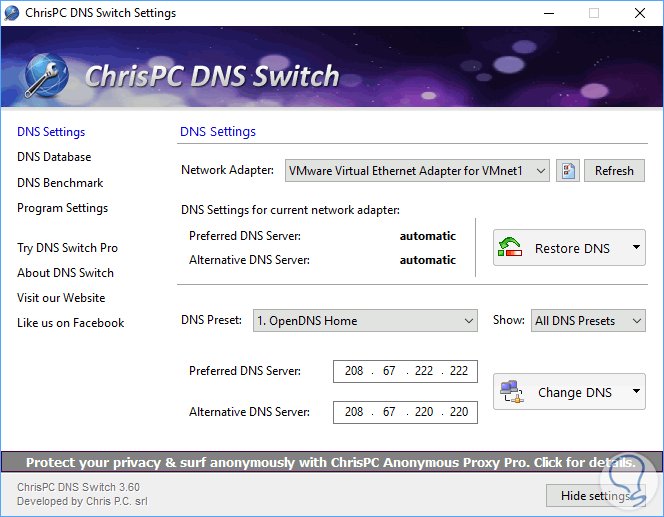This screenshot has width=664, height=517.
Task: Click the Preferred DNS Server IP field
Action: click(x=405, y=371)
